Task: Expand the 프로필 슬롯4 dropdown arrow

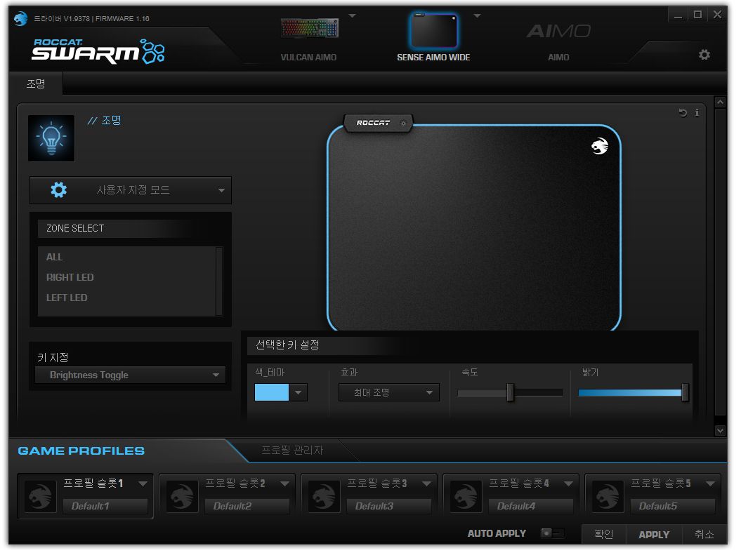Action: click(x=568, y=484)
